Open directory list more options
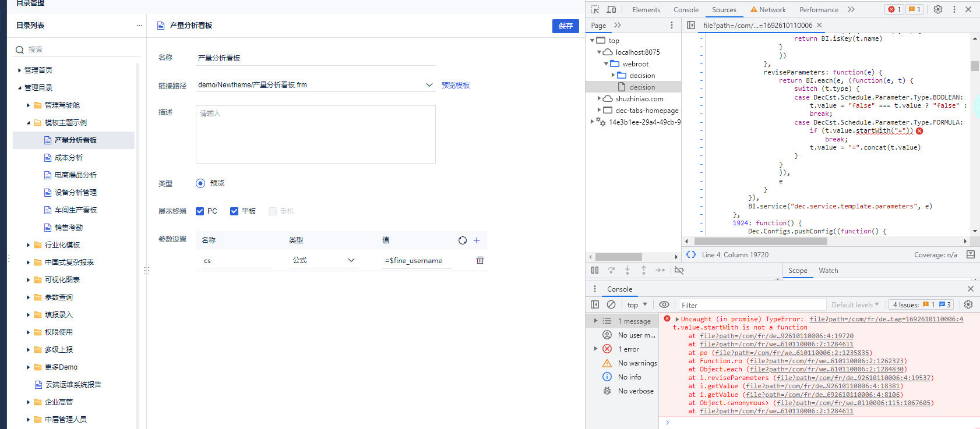 tap(139, 26)
